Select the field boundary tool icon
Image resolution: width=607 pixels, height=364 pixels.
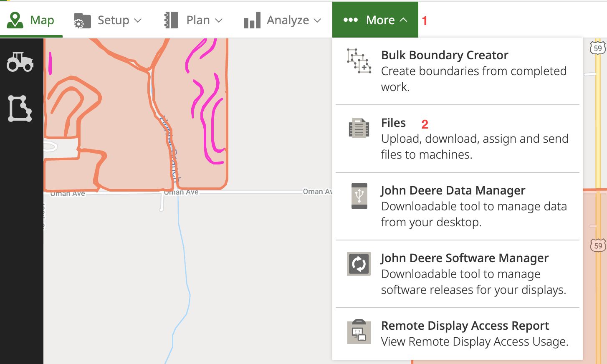[x=20, y=109]
